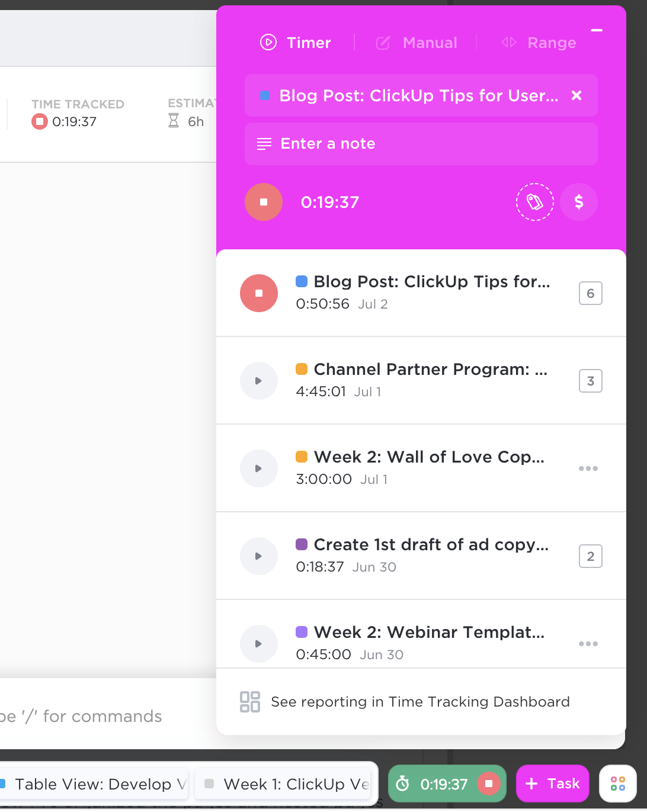Start timer for Channel Partner Program entry
The width and height of the screenshot is (647, 812).
point(259,381)
